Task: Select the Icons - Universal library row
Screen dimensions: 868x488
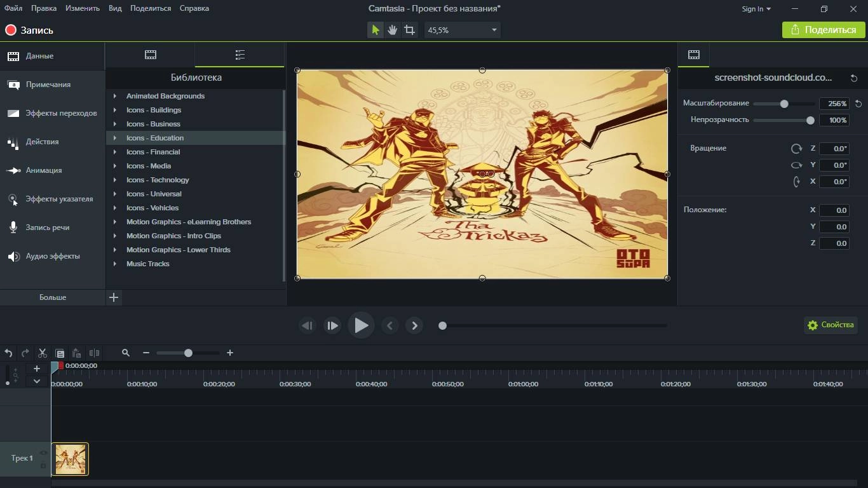Action: pos(194,194)
